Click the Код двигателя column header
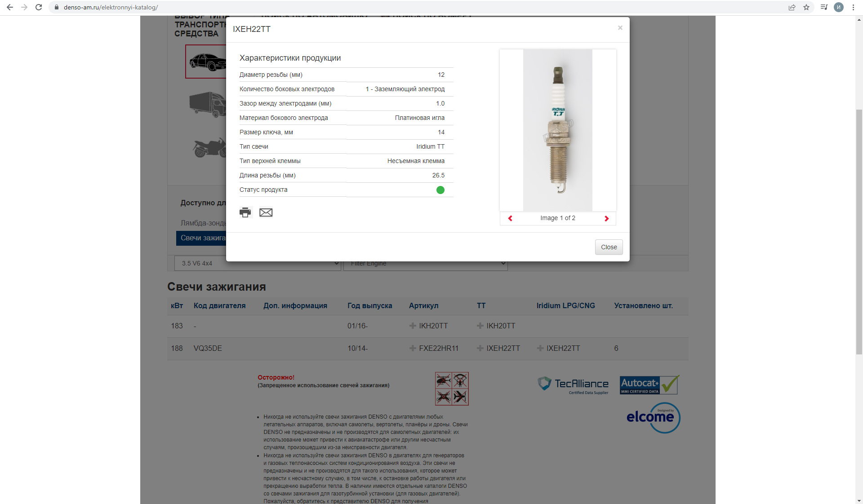This screenshot has width=863, height=504. (x=219, y=305)
